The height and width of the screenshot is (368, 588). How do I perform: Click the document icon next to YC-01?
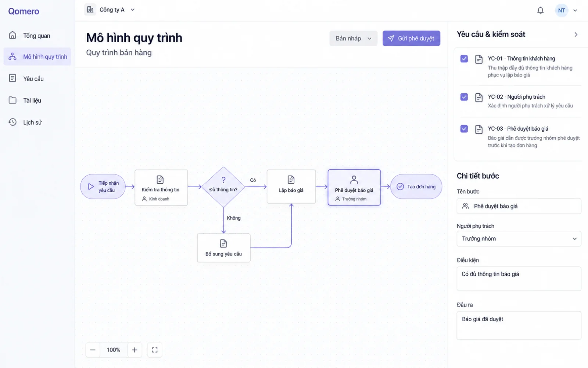pyautogui.click(x=479, y=59)
